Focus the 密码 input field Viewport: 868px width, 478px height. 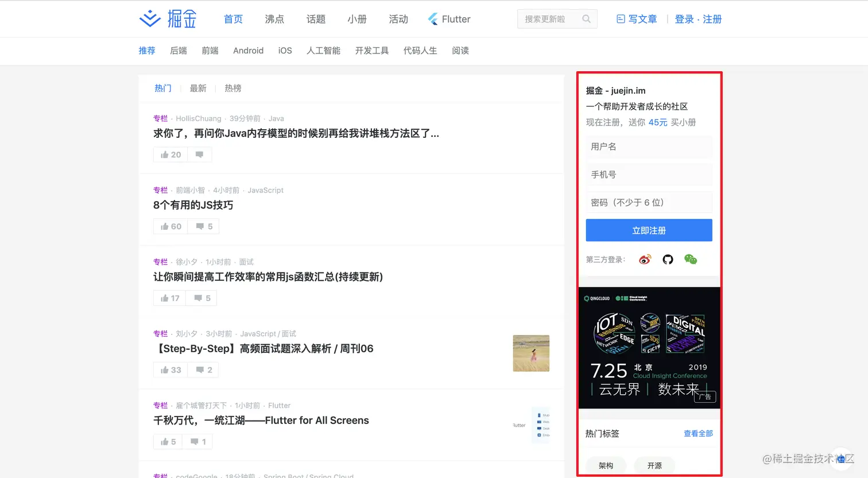coord(649,202)
